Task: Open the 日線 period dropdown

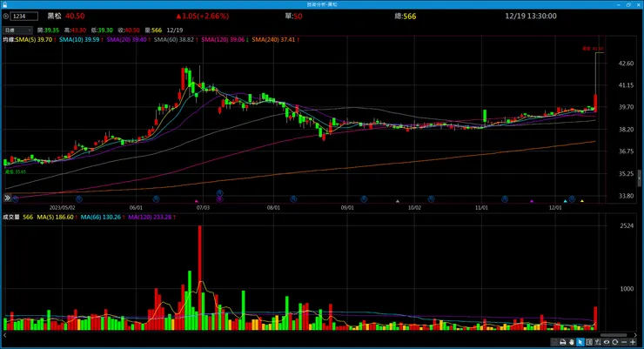Action: pyautogui.click(x=17, y=30)
